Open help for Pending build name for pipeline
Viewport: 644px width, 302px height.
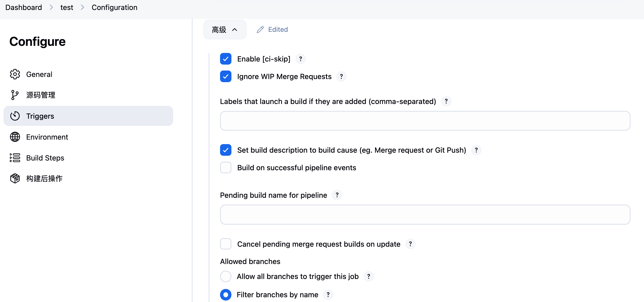(x=337, y=195)
